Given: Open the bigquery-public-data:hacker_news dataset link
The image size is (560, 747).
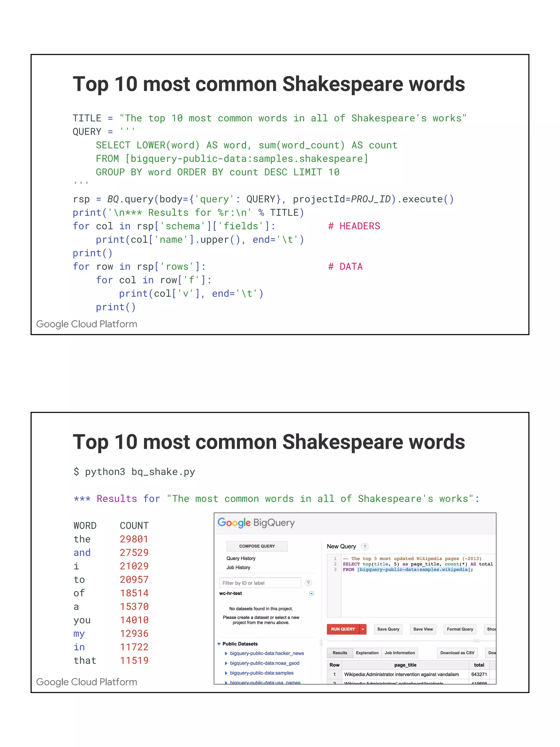Looking at the screenshot, I should [267, 653].
